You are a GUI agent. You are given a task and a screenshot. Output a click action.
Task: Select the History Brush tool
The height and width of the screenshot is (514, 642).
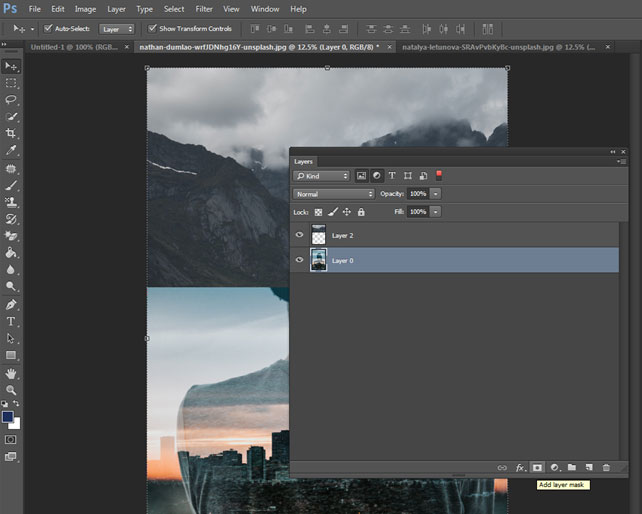(x=11, y=219)
